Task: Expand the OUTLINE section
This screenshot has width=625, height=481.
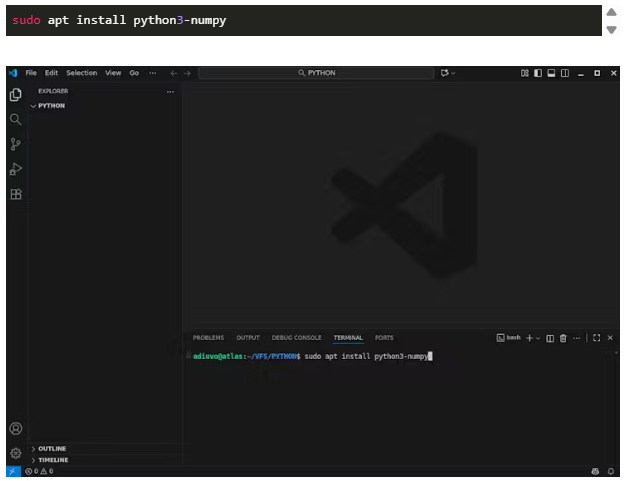Action: point(52,449)
